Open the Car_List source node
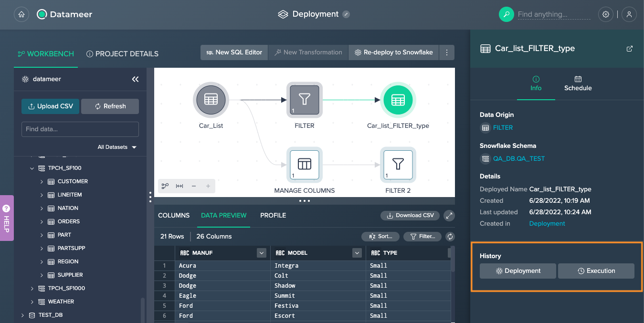Viewport: 644px width, 323px height. 211,100
